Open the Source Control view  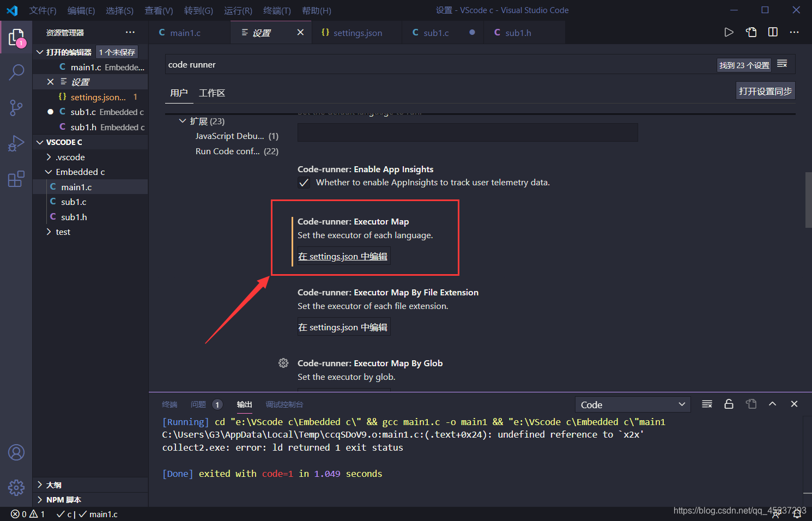16,107
